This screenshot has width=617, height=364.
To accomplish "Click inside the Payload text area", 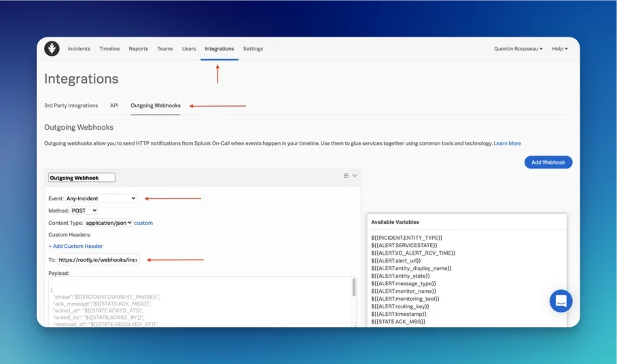I will [200, 302].
